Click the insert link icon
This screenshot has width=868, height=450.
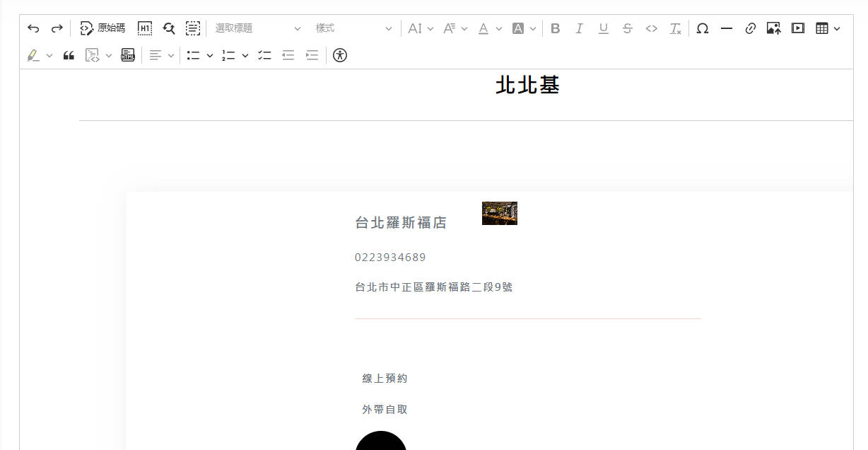point(750,28)
